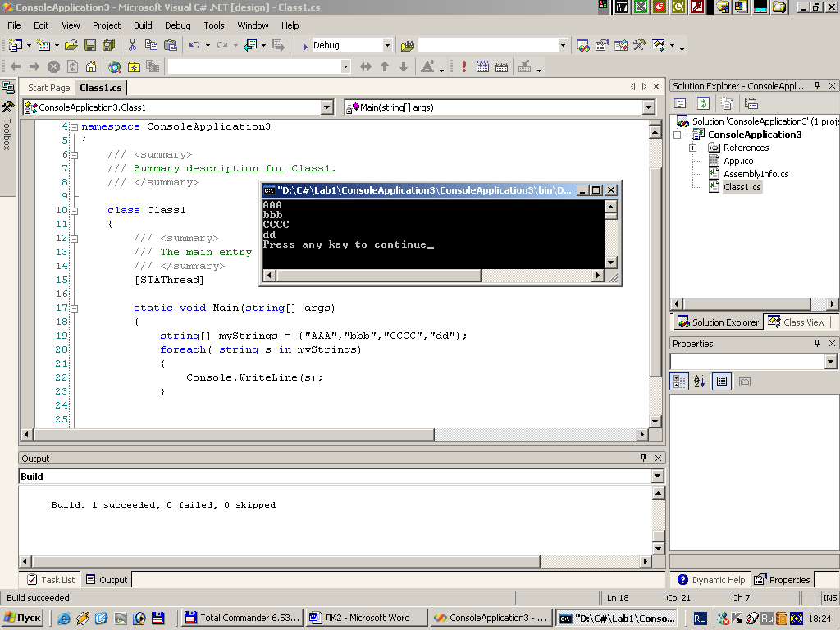Open the Main(string[] args) members dropdown
Image resolution: width=840 pixels, height=630 pixels.
648,107
